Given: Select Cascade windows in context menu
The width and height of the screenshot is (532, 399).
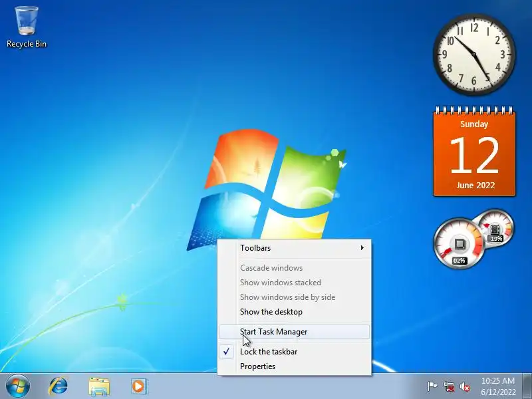Looking at the screenshot, I should tap(294, 268).
